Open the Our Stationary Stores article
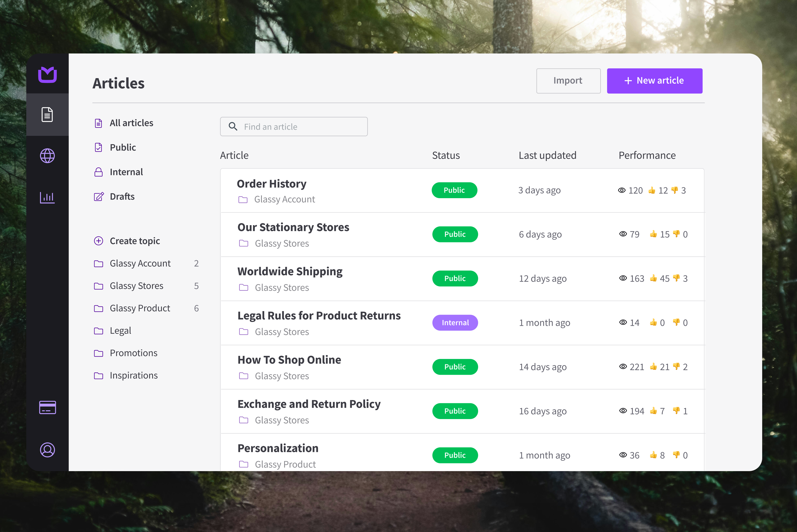Screen dimensions: 797x532 click(294, 227)
